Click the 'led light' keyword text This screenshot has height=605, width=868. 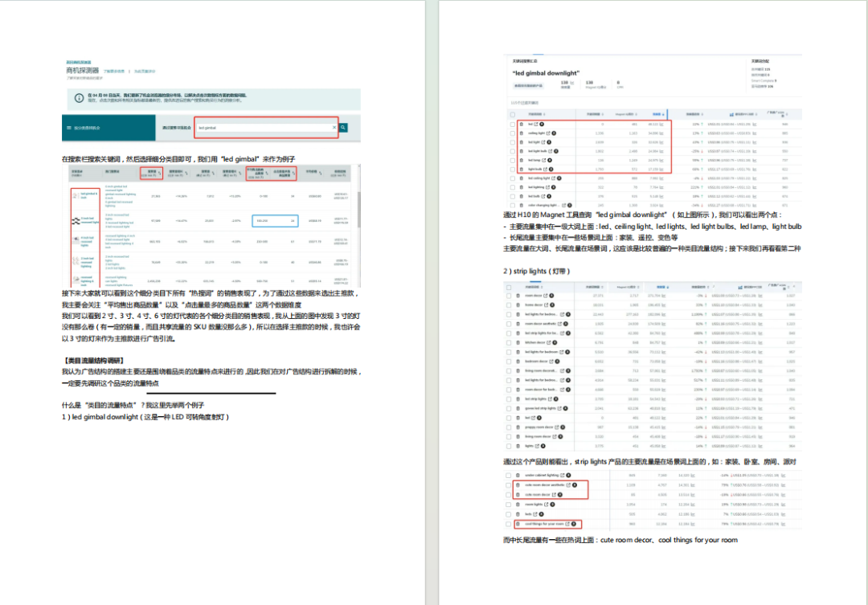[533, 142]
